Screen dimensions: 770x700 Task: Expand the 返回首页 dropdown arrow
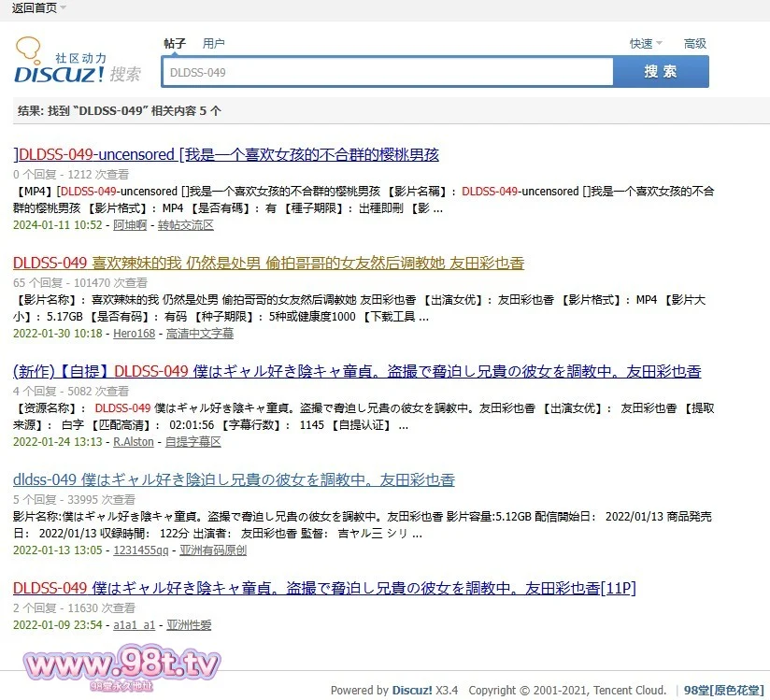coord(63,8)
